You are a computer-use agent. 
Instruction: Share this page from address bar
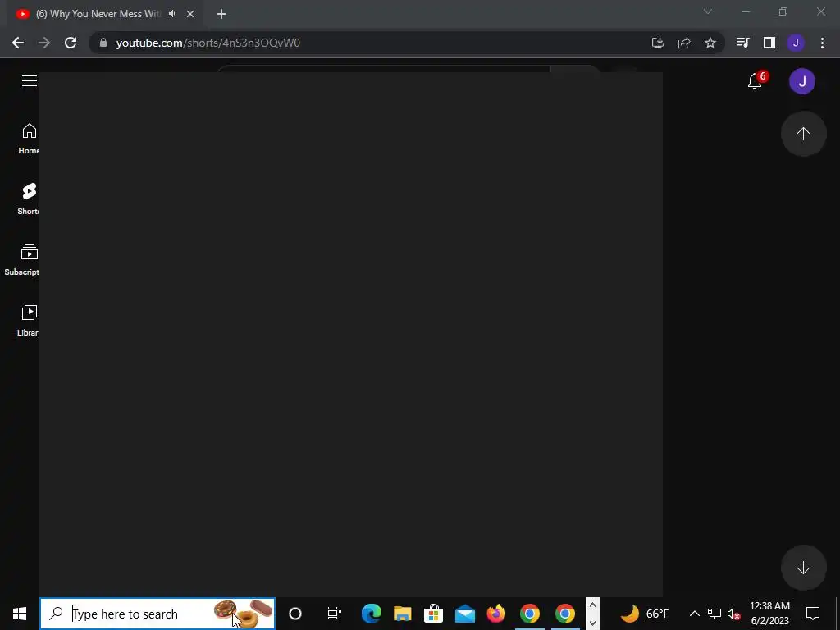(x=684, y=43)
